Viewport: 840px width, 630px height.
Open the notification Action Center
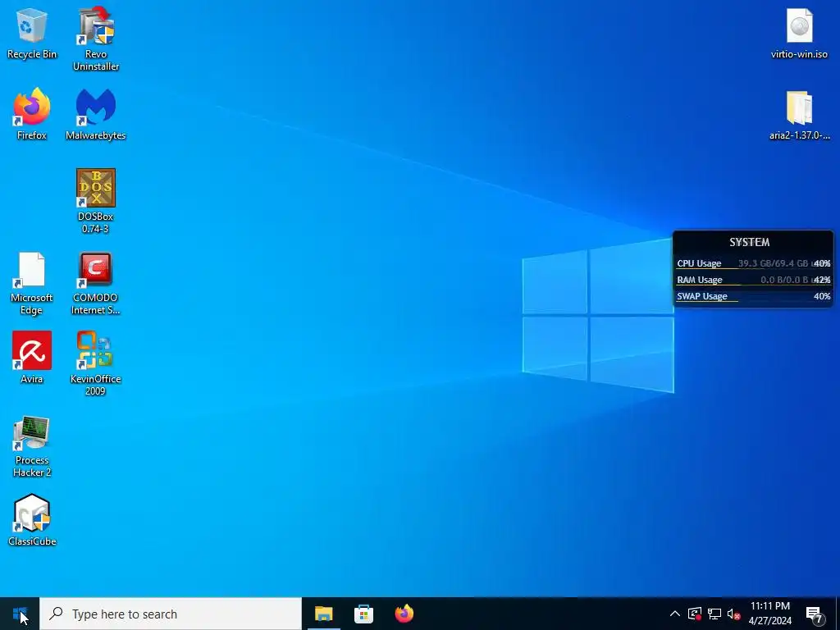click(x=815, y=614)
